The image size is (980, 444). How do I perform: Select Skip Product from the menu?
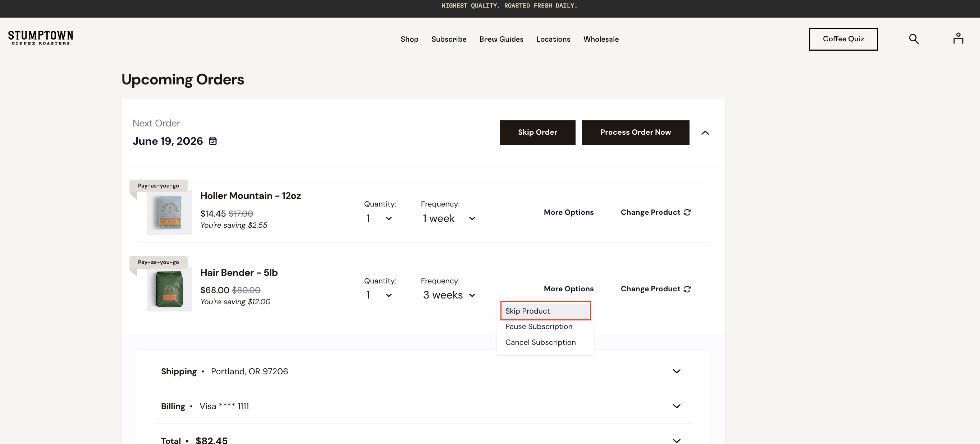(545, 311)
